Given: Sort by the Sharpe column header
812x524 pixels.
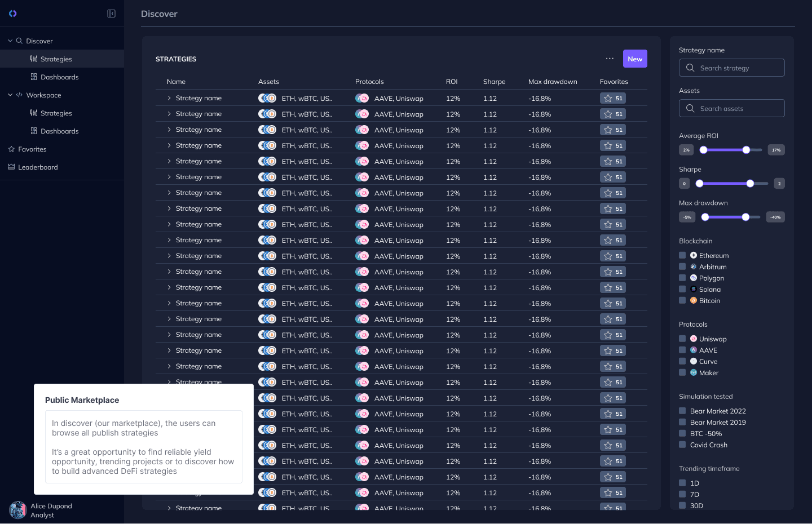Looking at the screenshot, I should [x=494, y=82].
